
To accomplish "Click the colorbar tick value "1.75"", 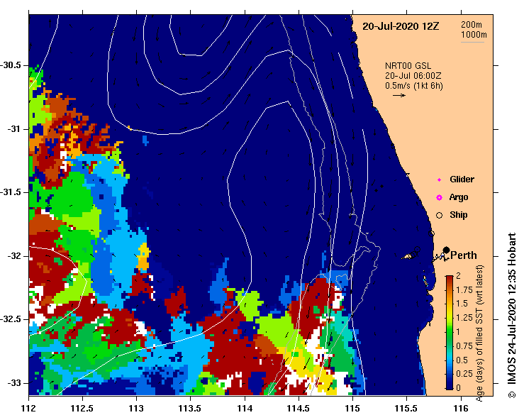I will 464,290.
